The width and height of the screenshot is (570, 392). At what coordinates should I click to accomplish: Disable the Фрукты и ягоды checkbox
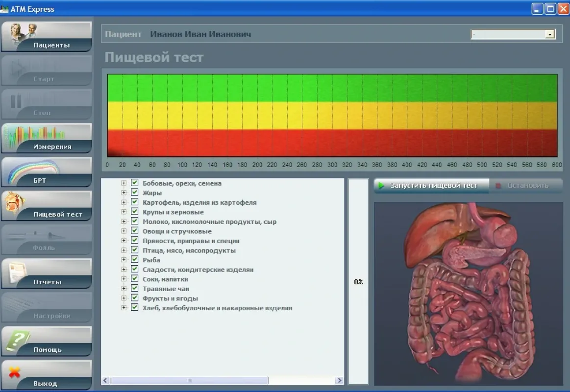(135, 298)
